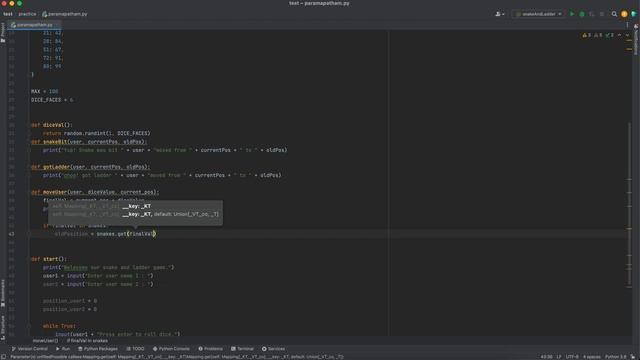Open the TODO tool window
Viewport: 640px width, 360px height.
tap(136, 349)
